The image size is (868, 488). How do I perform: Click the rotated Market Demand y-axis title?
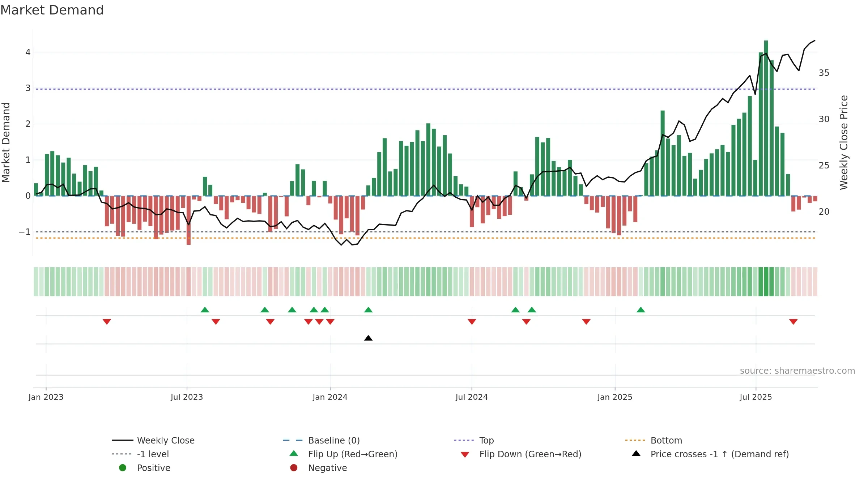coord(6,142)
